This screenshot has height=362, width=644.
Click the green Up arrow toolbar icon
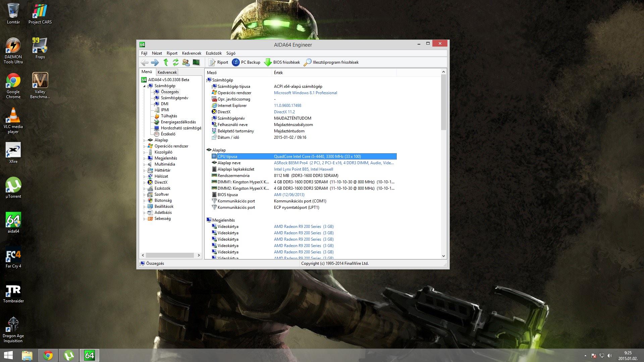click(165, 62)
